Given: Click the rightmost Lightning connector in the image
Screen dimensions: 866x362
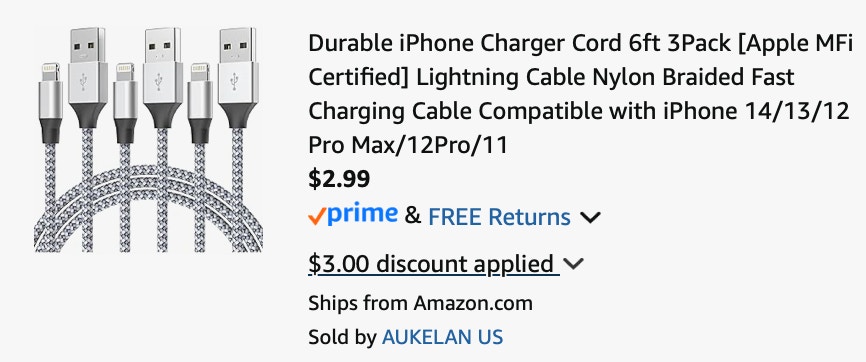Looking at the screenshot, I should click(x=200, y=104).
